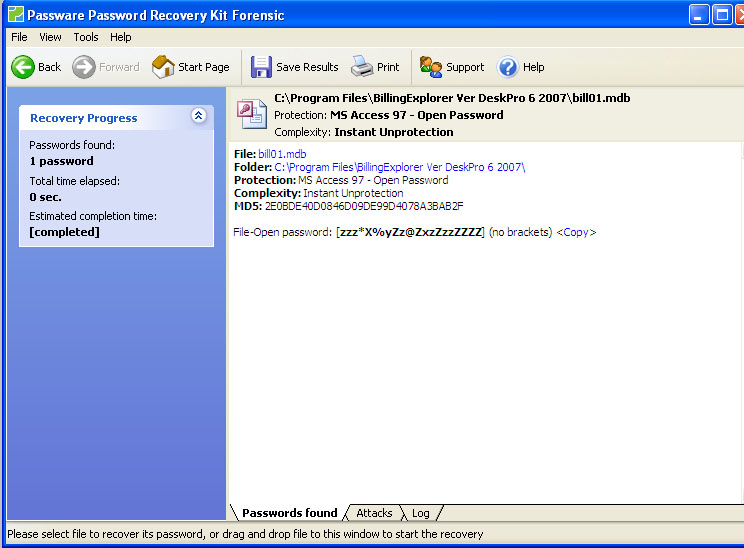The height and width of the screenshot is (548, 744).
Task: Click the 'Instant Unprotection' complexity header text
Action: (394, 132)
